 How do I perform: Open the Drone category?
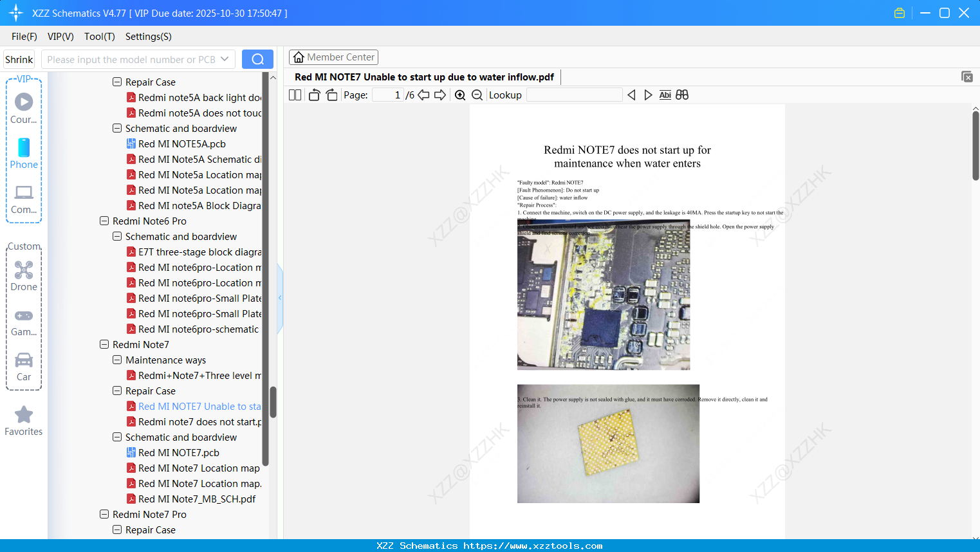click(x=24, y=275)
